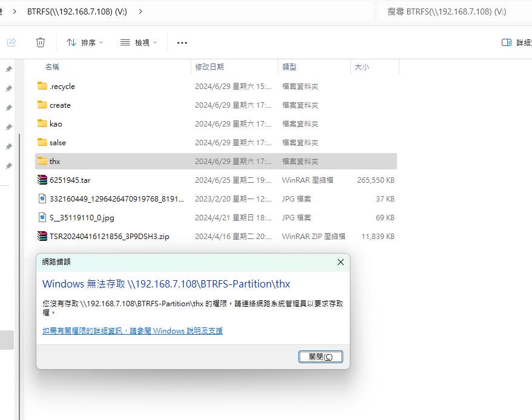This screenshot has height=420, width=532.
Task: Open the Windows help and support link
Action: coord(133,331)
